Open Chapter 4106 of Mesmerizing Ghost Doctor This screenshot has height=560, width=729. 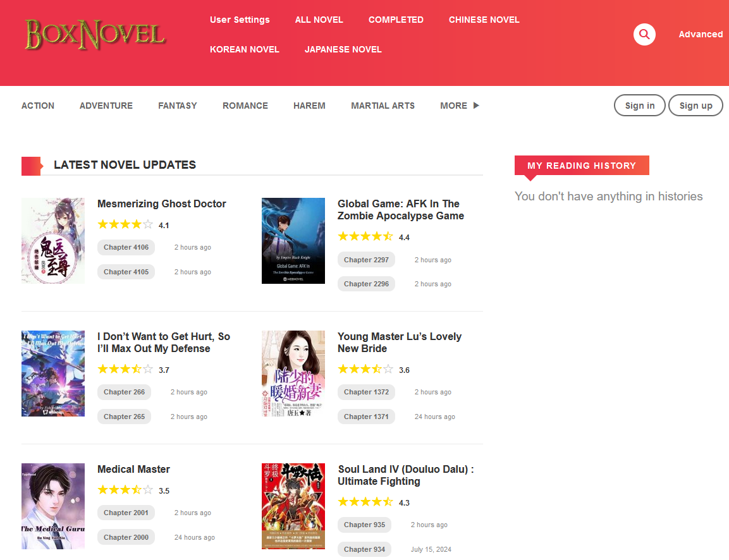[126, 247]
